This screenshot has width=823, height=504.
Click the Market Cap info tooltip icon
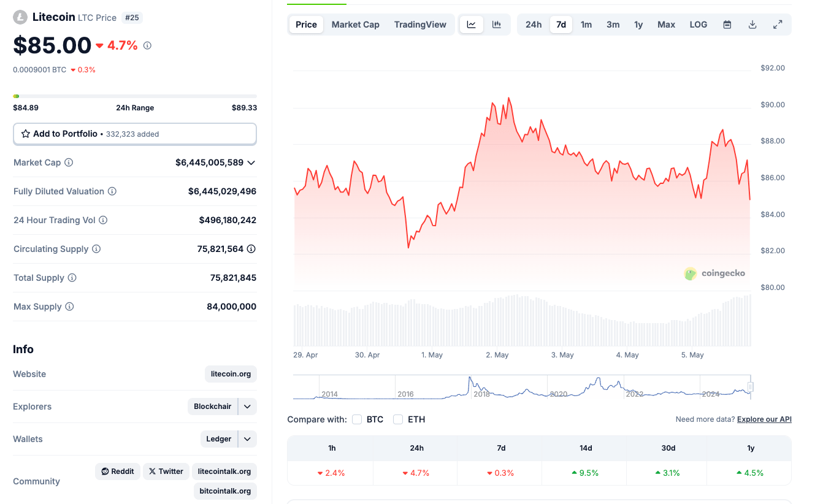[67, 162]
